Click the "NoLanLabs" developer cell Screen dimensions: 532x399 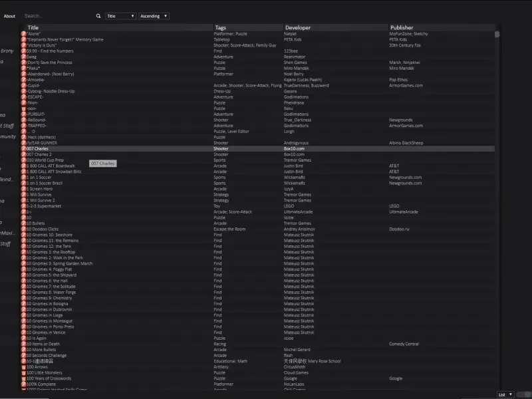pyautogui.click(x=294, y=384)
